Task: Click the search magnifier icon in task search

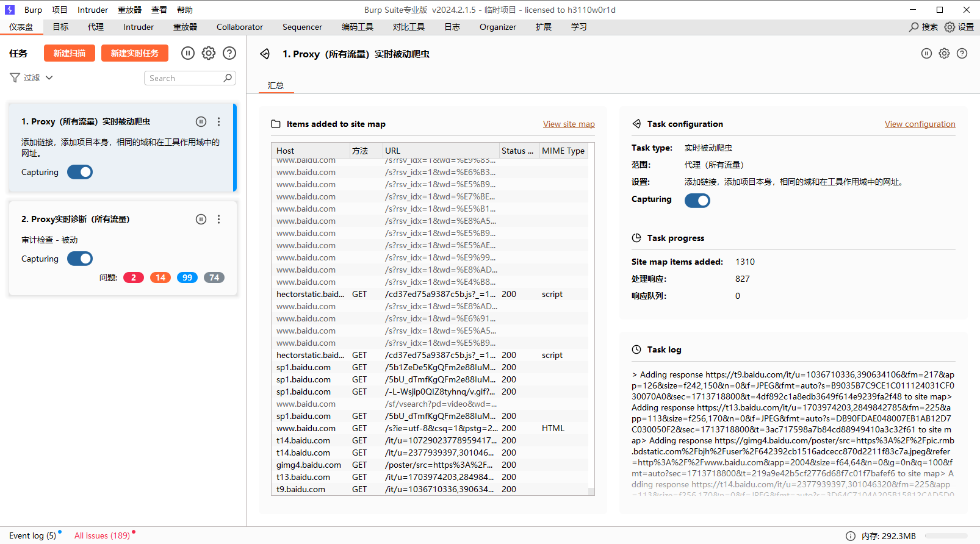Action: [228, 78]
